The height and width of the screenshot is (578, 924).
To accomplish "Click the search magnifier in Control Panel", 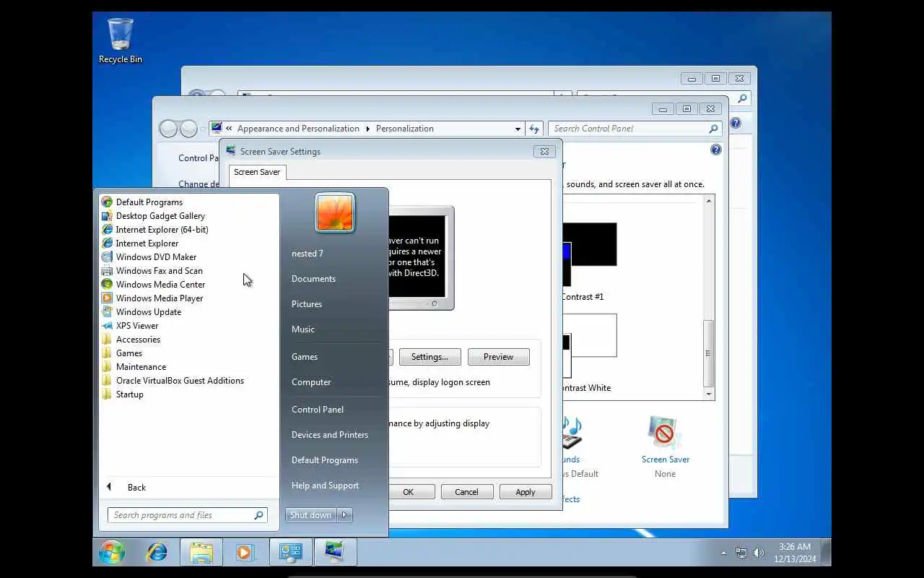I will coord(713,129).
